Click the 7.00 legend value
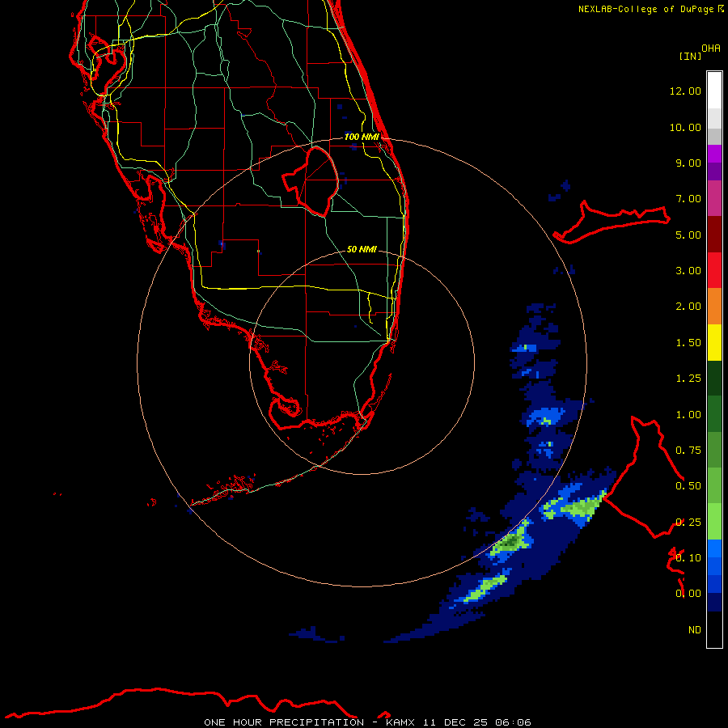The image size is (728, 728). point(688,199)
